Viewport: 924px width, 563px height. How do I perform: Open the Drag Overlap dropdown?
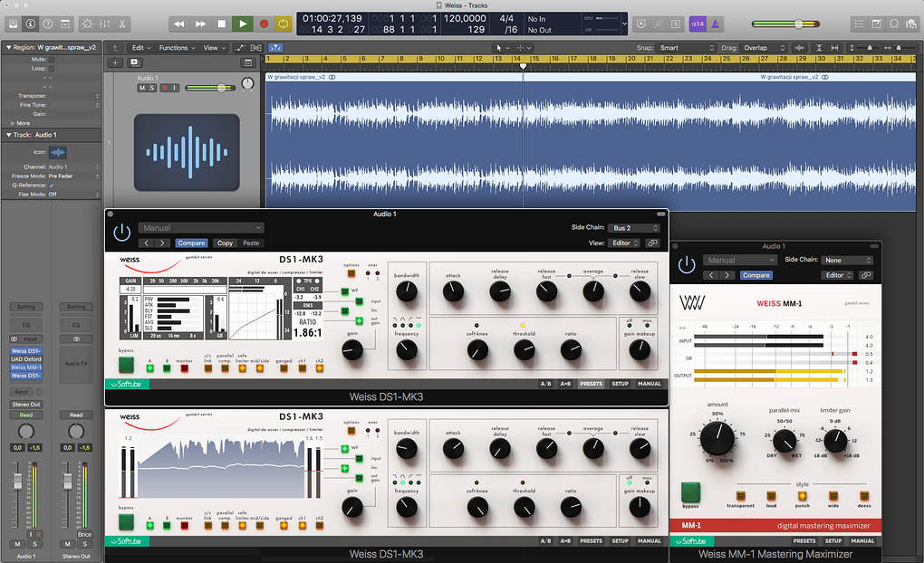[x=764, y=48]
